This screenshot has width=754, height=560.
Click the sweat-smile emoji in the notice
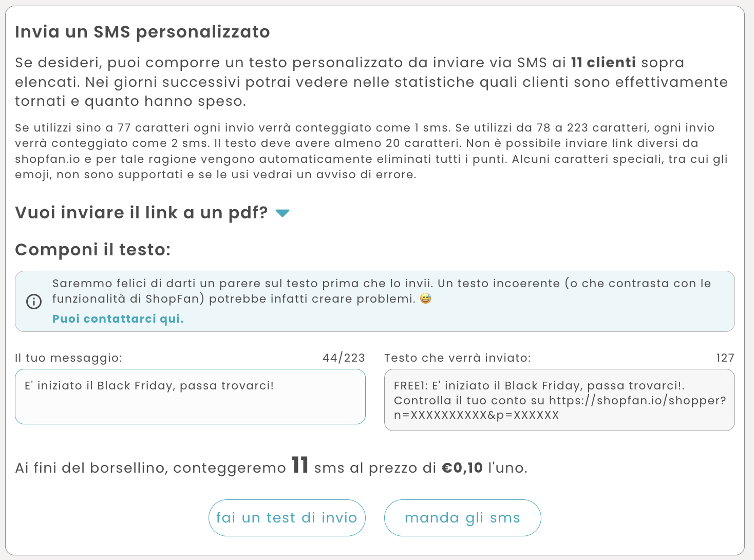(425, 298)
